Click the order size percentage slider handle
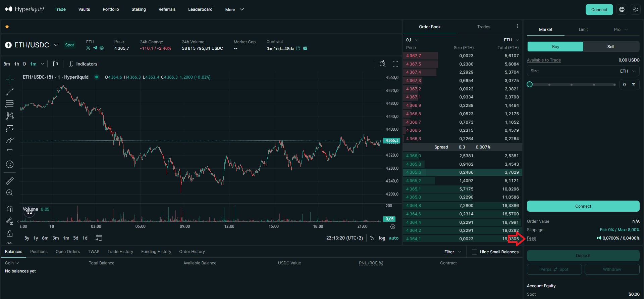Screen dimensions: 644x299 click(530, 85)
